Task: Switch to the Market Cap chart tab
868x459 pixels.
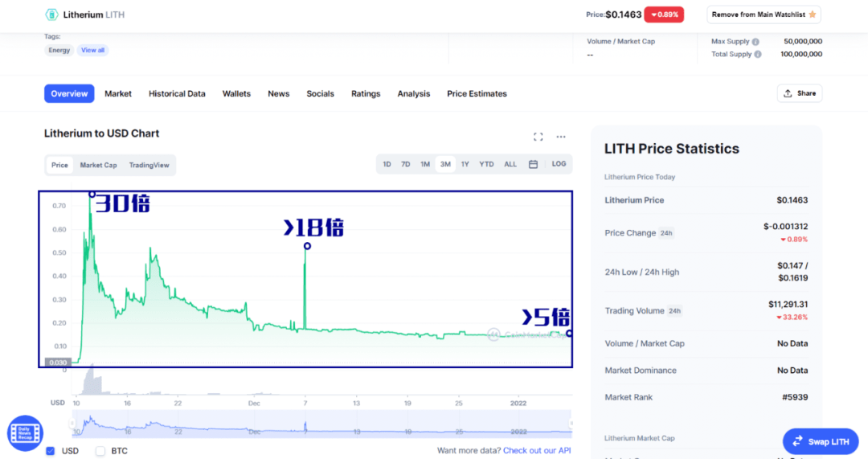Action: click(x=99, y=165)
